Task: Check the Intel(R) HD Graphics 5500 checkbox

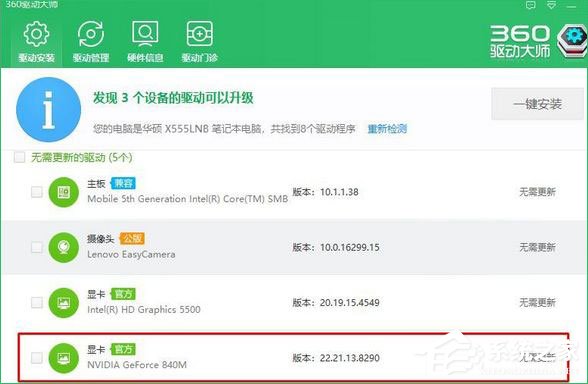Action: 37,302
